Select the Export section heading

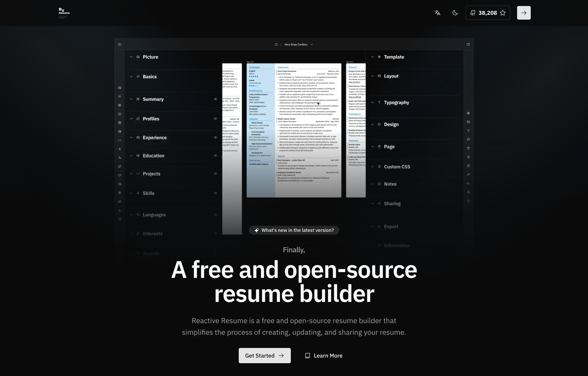coord(391,227)
